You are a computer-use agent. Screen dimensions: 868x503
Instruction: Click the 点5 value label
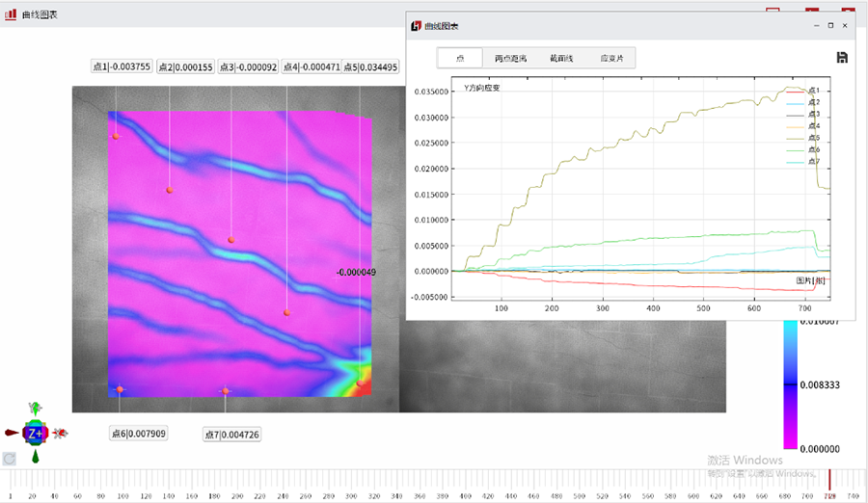(x=370, y=66)
